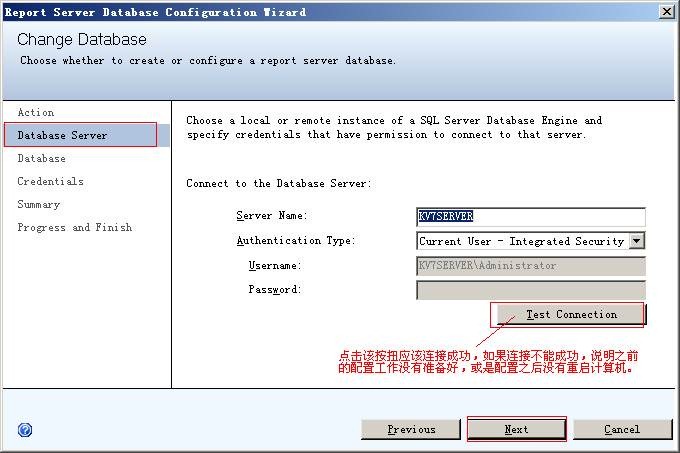Click the Authentication Type label
Viewport: 680px width, 453px height.
(296, 241)
